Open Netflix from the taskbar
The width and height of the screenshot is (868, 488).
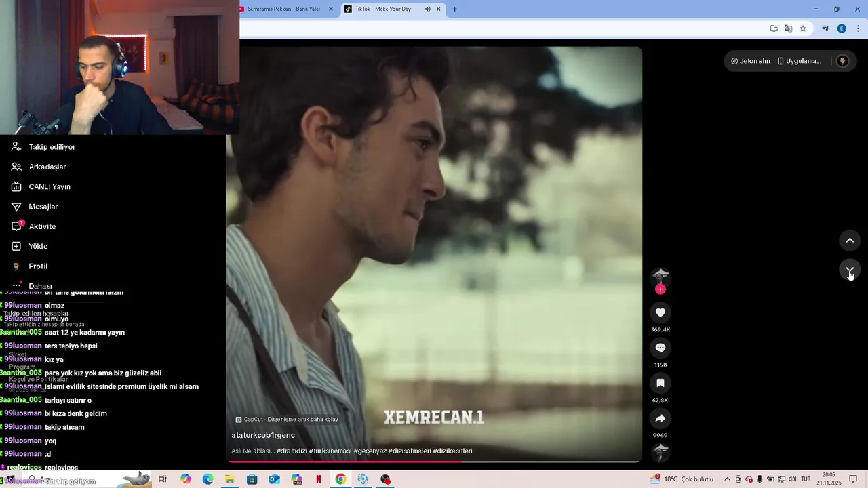[x=319, y=479]
